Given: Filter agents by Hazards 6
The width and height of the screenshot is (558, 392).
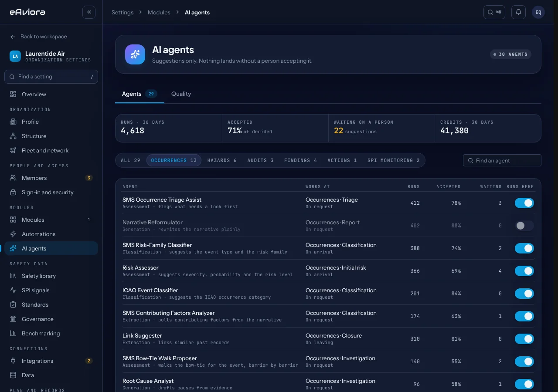Looking at the screenshot, I should click(222, 160).
